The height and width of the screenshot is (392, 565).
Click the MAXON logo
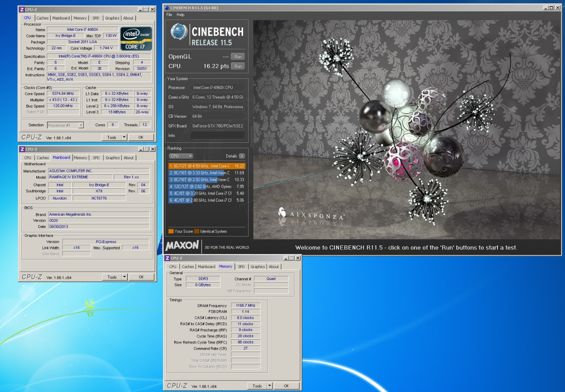(x=182, y=246)
